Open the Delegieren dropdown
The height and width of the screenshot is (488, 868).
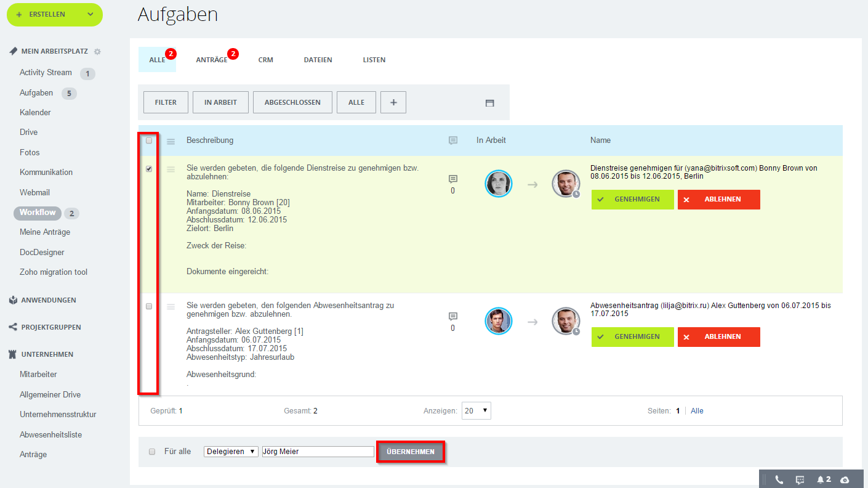click(x=231, y=451)
